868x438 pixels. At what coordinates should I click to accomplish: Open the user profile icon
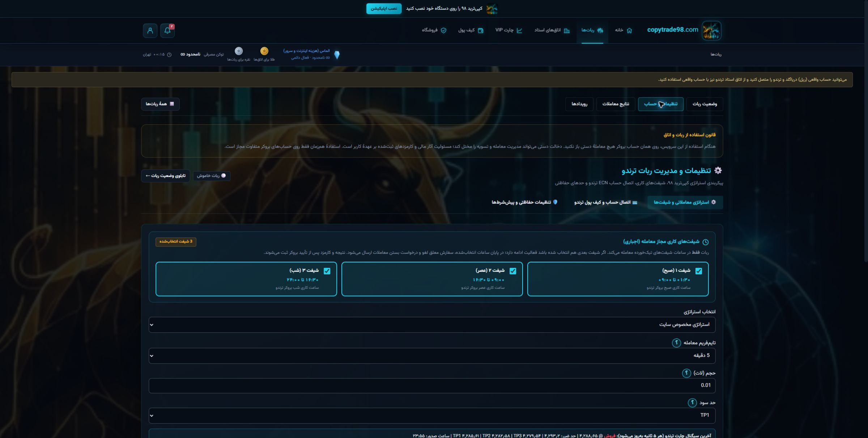pos(150,31)
